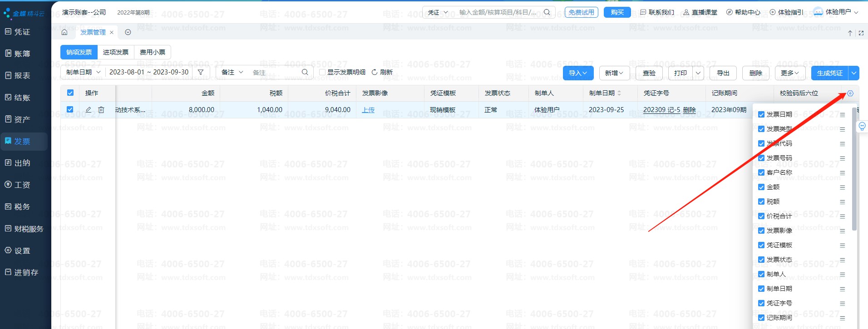The height and width of the screenshot is (329, 868).
Task: Open the 制单日期 filter dropdown
Action: [83, 72]
